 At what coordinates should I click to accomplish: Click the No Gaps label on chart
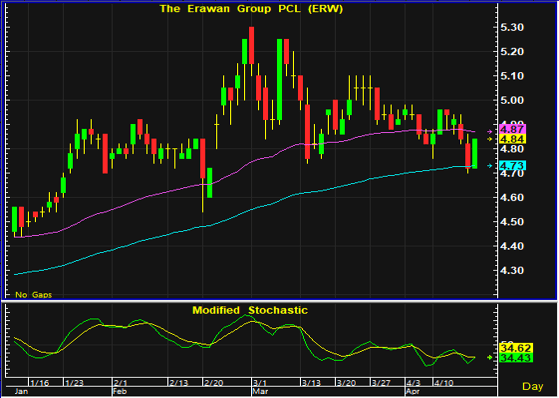coord(34,295)
